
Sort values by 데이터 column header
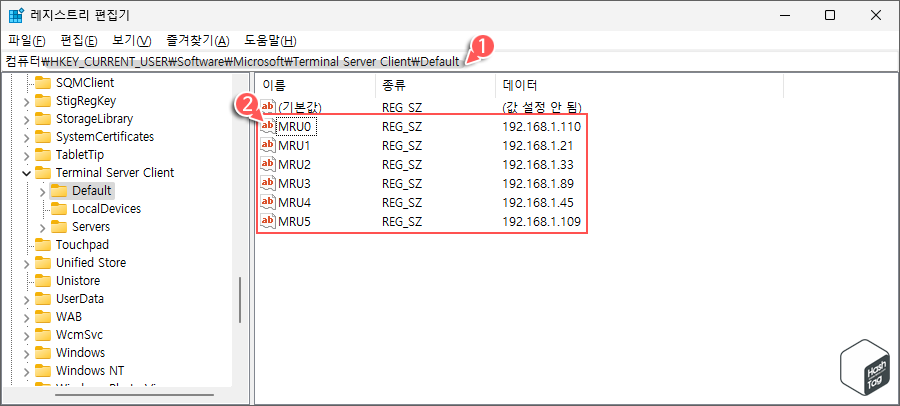point(639,86)
